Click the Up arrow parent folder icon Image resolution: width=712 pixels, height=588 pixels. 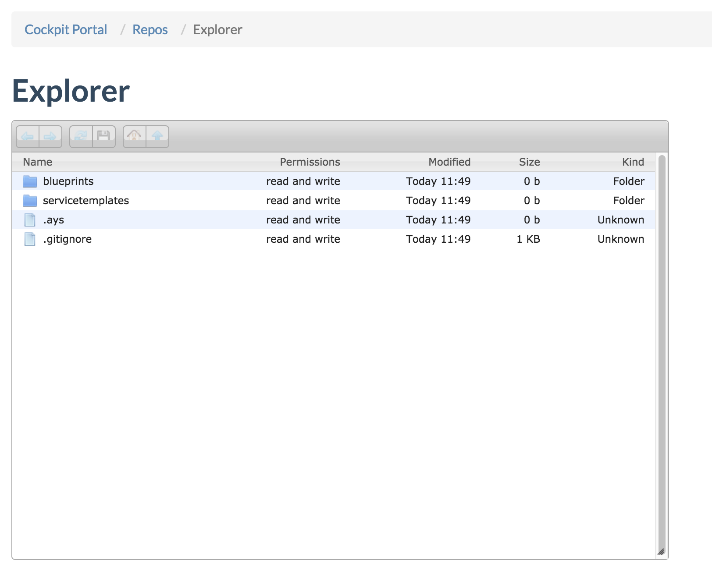157,137
